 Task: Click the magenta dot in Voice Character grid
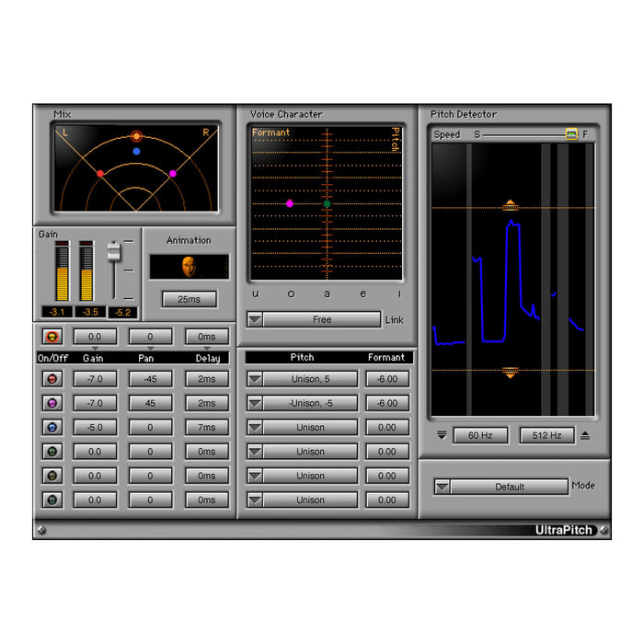point(290,203)
